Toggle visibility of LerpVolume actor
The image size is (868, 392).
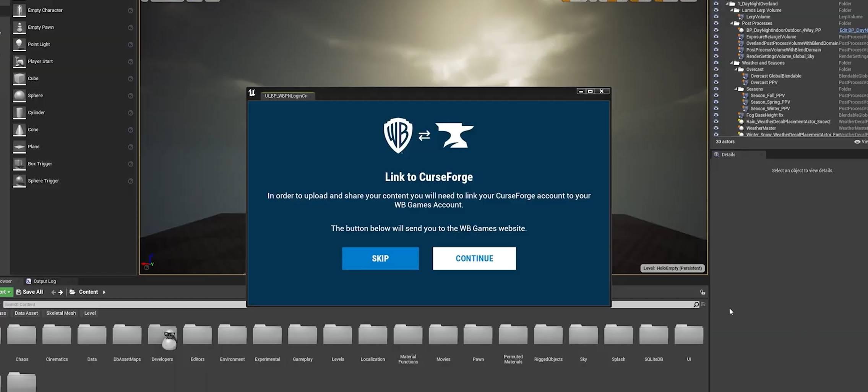[716, 17]
